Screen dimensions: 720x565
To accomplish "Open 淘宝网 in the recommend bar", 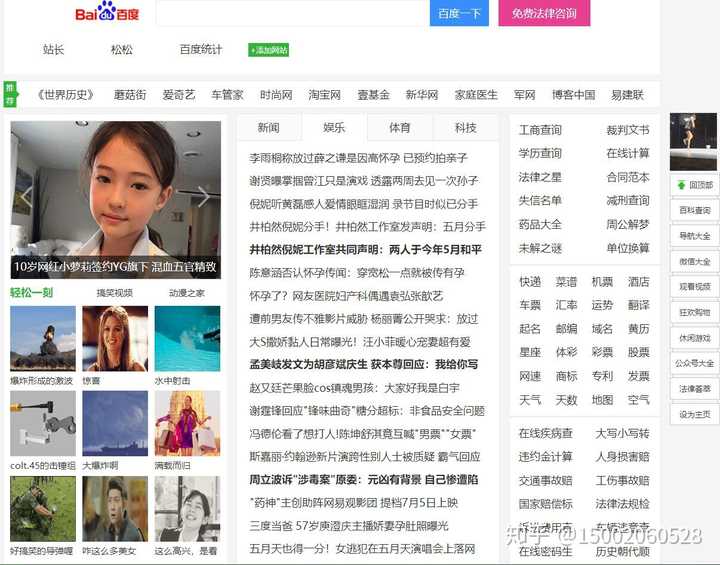I will [x=325, y=95].
